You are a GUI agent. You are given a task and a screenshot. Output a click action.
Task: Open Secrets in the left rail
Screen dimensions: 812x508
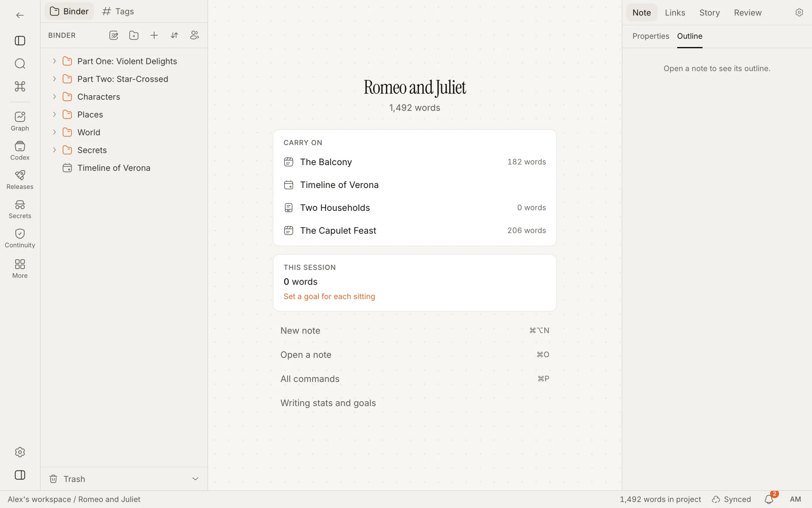point(20,209)
